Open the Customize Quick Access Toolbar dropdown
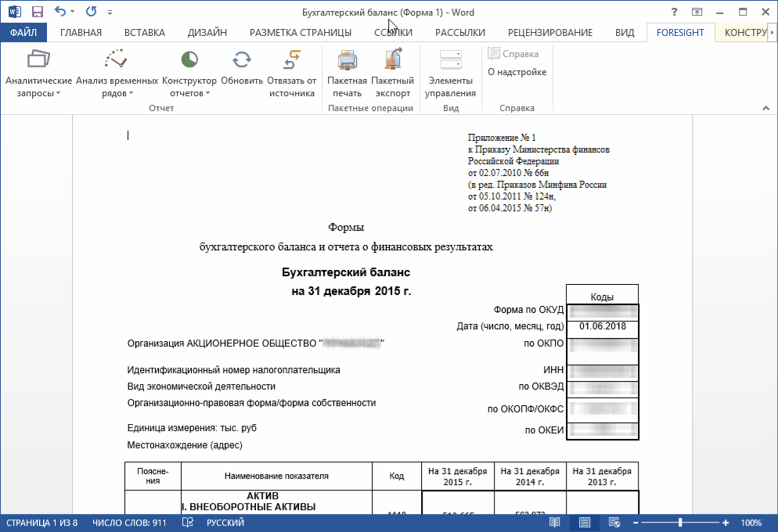 pyautogui.click(x=110, y=13)
